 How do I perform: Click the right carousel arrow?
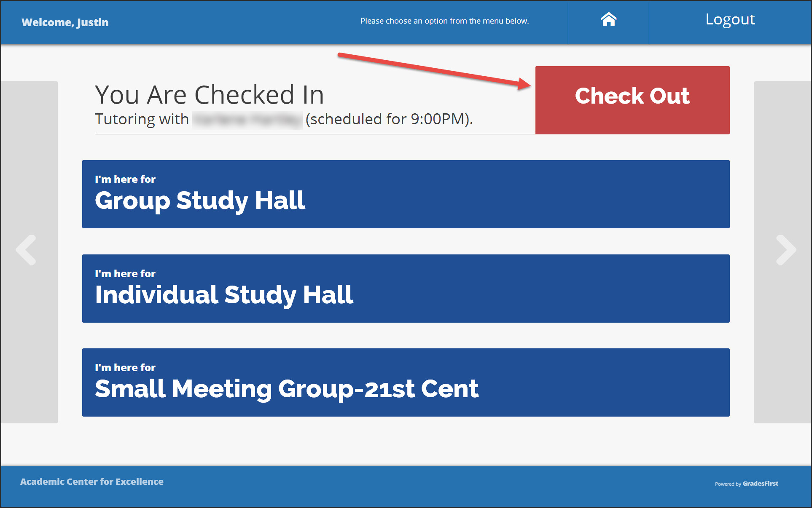[x=786, y=250]
